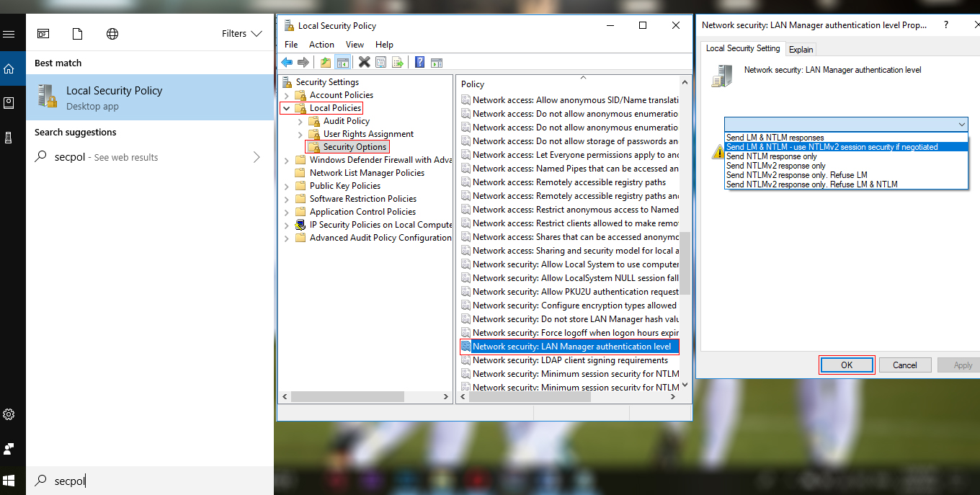Click the Up one level folder icon
Screen dimensions: 980x495
click(x=326, y=63)
